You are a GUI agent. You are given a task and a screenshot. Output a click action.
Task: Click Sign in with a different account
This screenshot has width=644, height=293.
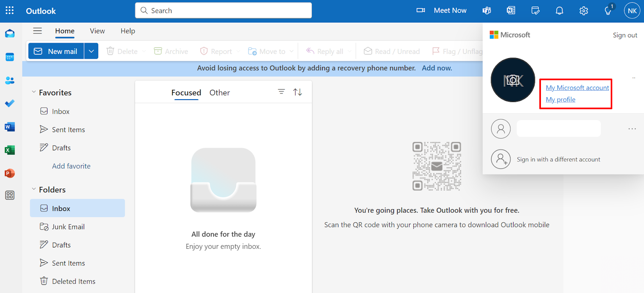[545, 159]
